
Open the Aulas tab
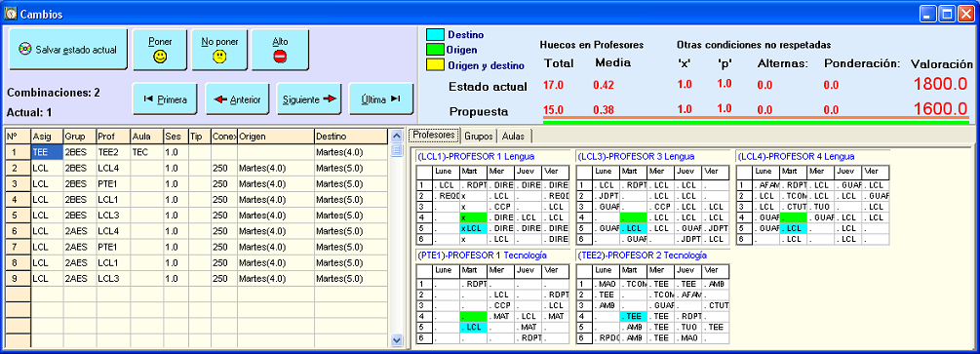515,136
